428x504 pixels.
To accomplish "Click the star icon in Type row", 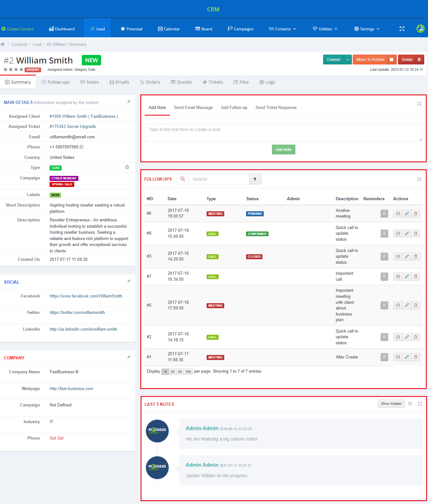I will coord(127,167).
